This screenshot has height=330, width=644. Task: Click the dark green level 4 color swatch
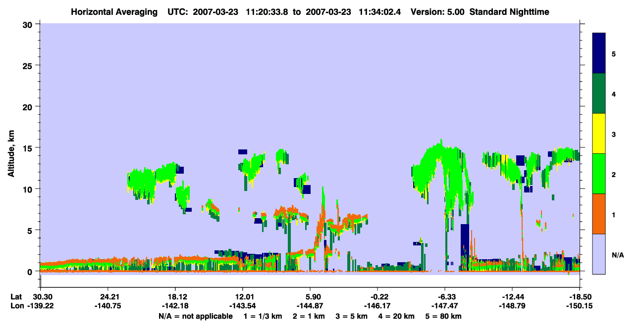coord(599,94)
